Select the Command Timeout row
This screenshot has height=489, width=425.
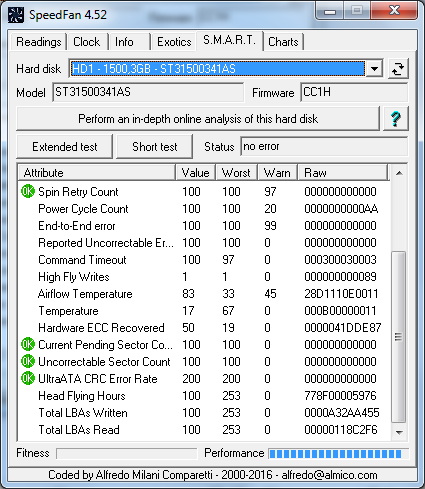[x=203, y=260]
